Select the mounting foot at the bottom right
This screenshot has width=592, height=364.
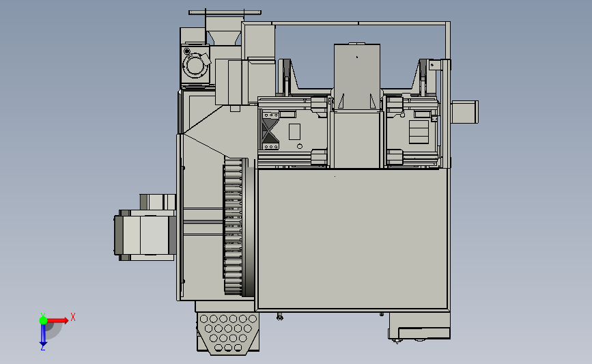click(x=419, y=326)
